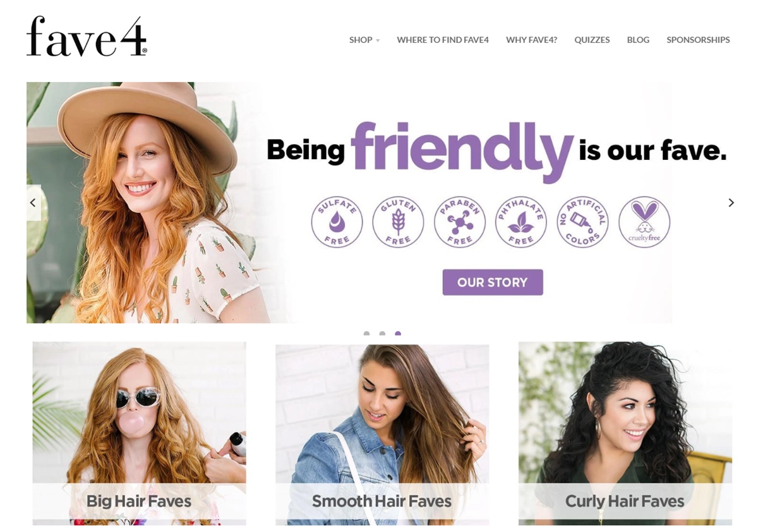The width and height of the screenshot is (758, 532).
Task: Open the Big Hair Faves tile
Action: tap(139, 433)
